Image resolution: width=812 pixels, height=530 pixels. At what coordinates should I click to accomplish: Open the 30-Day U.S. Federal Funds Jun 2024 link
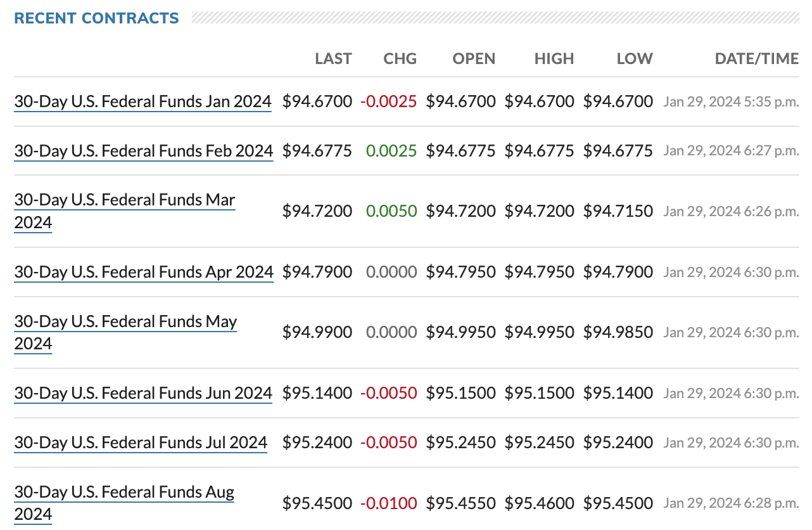point(143,393)
